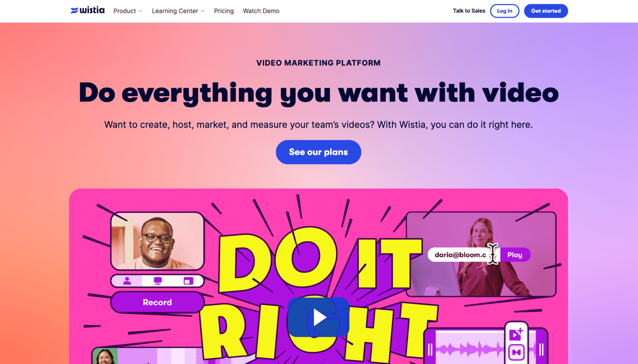The width and height of the screenshot is (638, 364).
Task: Expand the Learning Center dropdown chevron
Action: pyautogui.click(x=203, y=11)
